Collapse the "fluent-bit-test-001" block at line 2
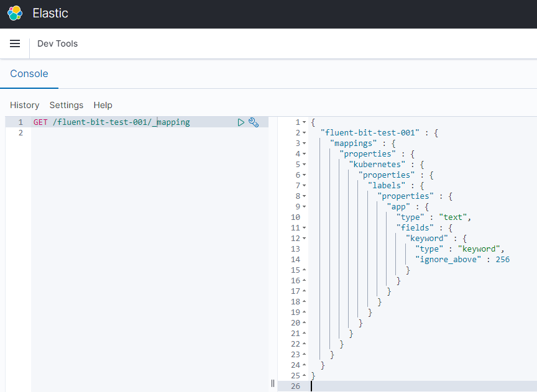The image size is (537, 392). point(304,133)
